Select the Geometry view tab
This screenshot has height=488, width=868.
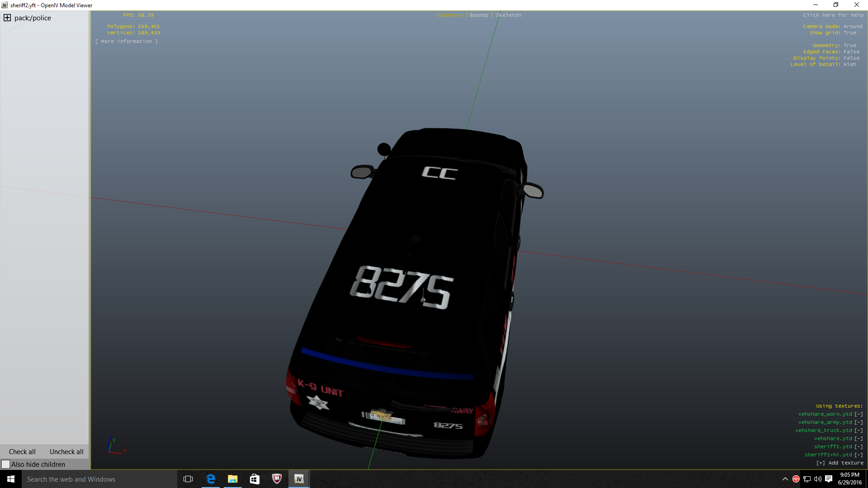click(449, 15)
